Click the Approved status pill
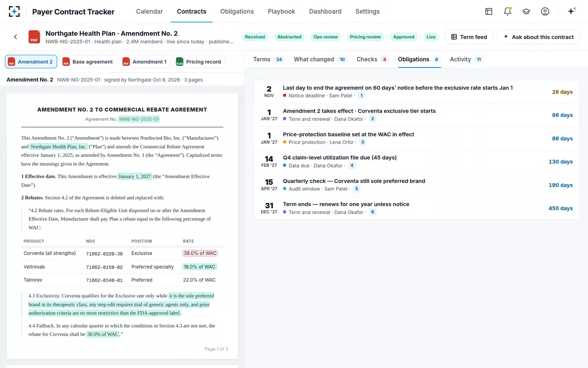 [403, 37]
